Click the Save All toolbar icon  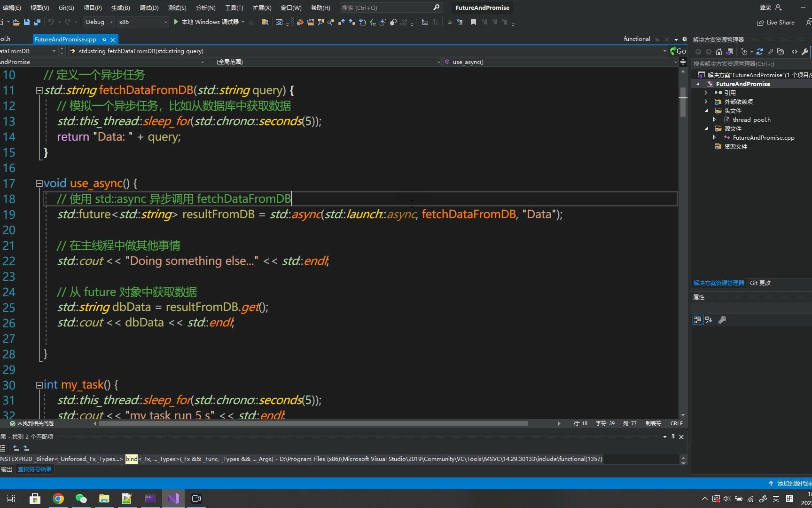pos(37,22)
